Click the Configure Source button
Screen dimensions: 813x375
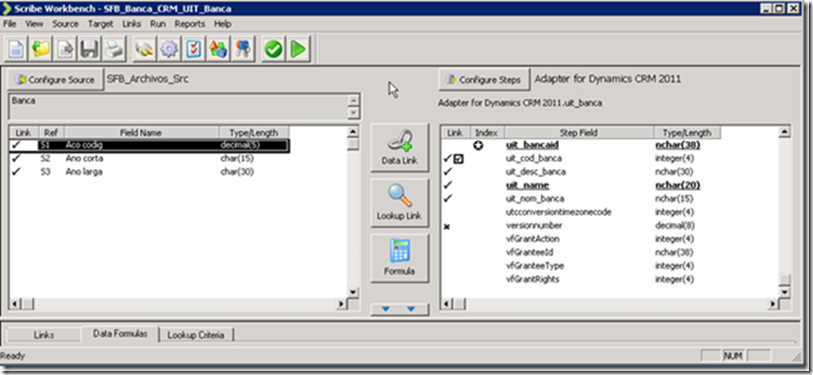click(55, 80)
